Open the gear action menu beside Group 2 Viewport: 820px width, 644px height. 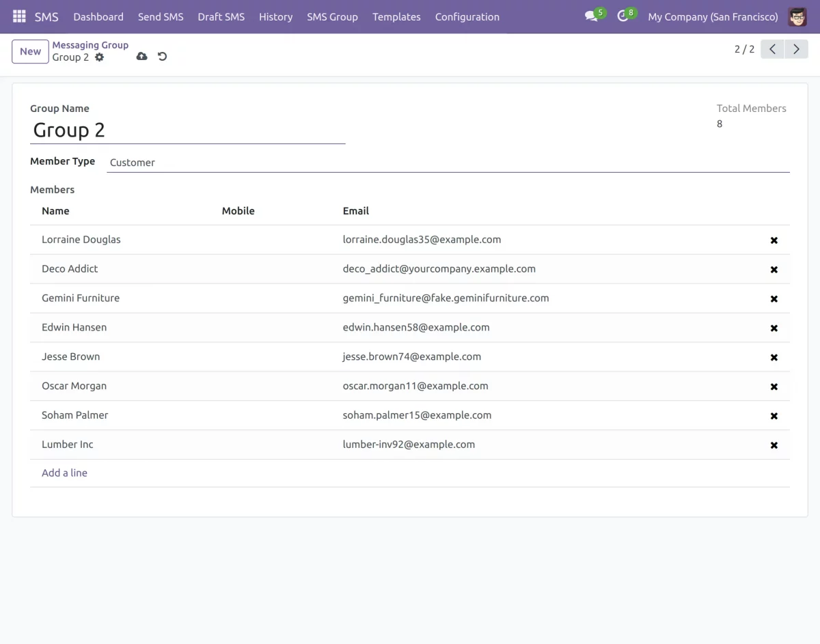click(x=99, y=57)
